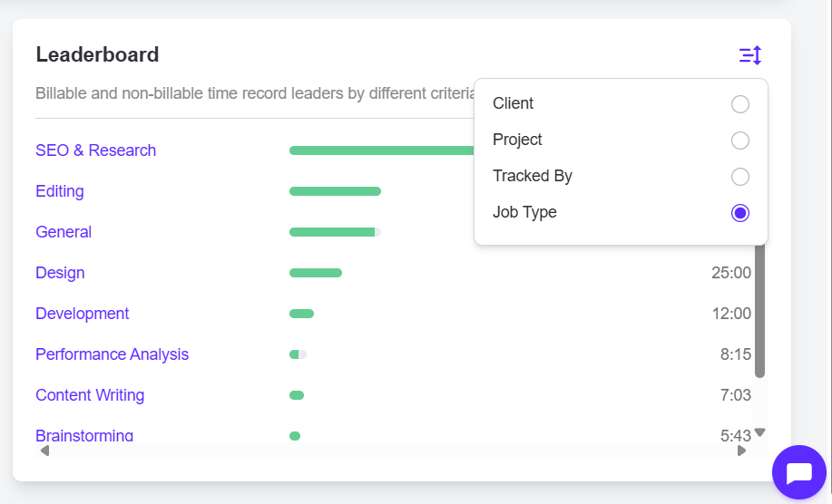Click the 12:00 time value
The width and height of the screenshot is (832, 504).
[x=731, y=314]
